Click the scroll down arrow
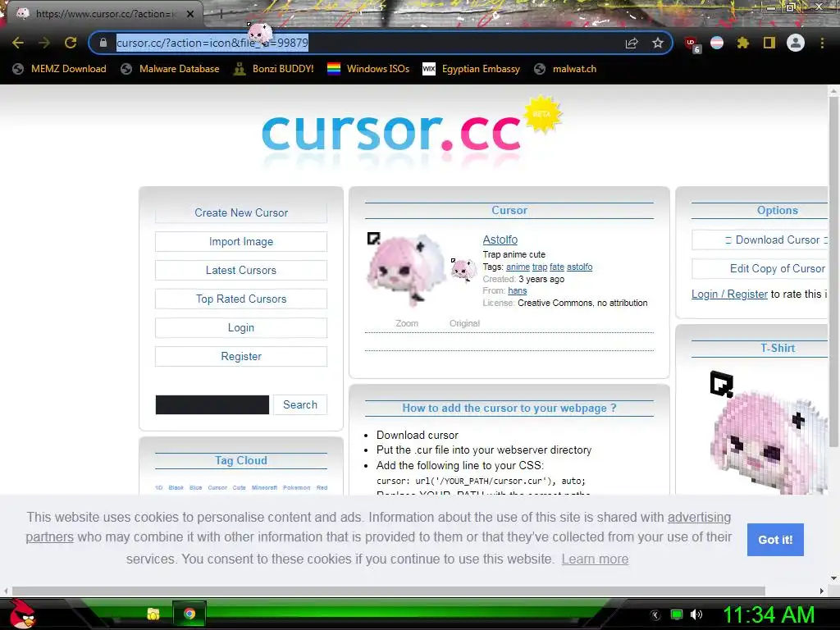840x630 pixels. tap(833, 578)
